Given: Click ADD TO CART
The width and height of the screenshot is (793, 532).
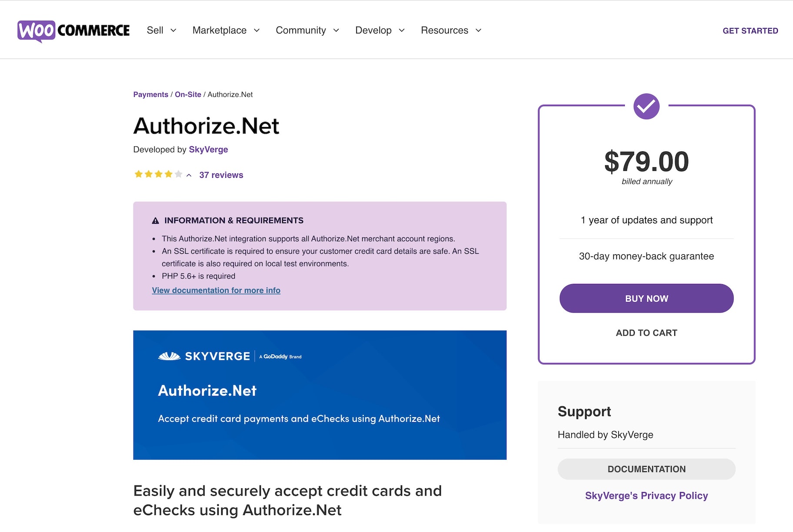Looking at the screenshot, I should (646, 333).
